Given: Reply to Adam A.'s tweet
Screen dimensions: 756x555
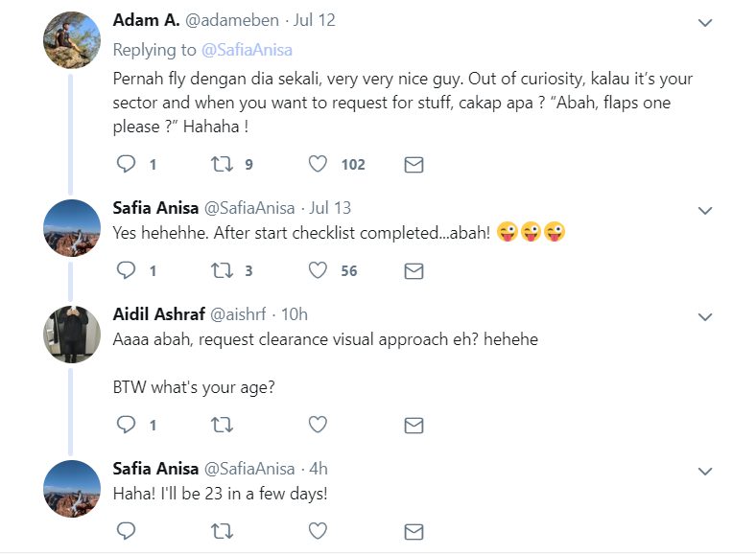Looking at the screenshot, I should [x=127, y=165].
